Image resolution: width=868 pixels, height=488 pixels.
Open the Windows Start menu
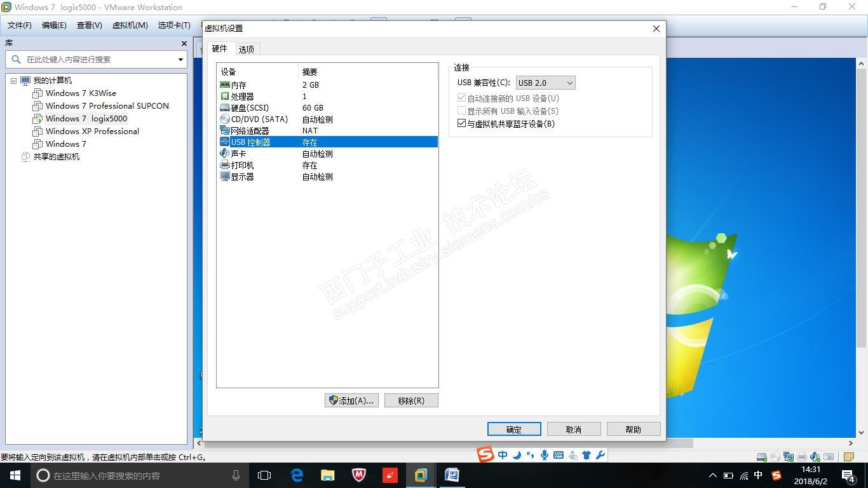[x=15, y=475]
